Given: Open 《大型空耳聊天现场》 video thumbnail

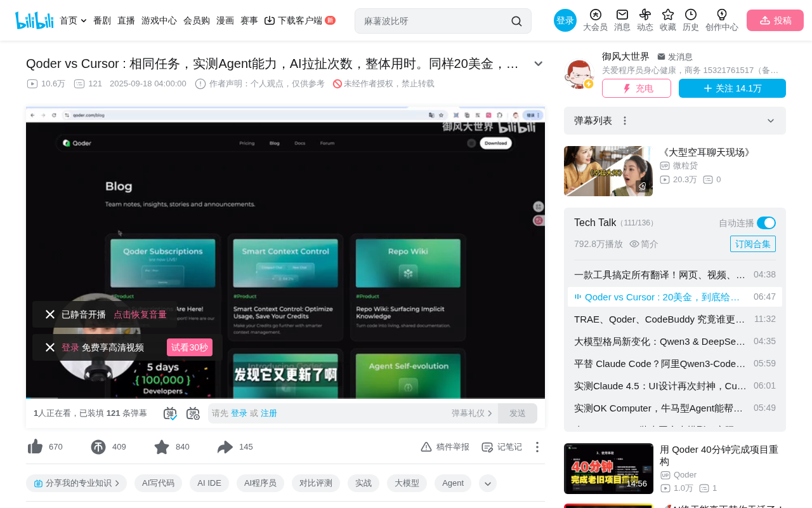Looking at the screenshot, I should (x=608, y=171).
